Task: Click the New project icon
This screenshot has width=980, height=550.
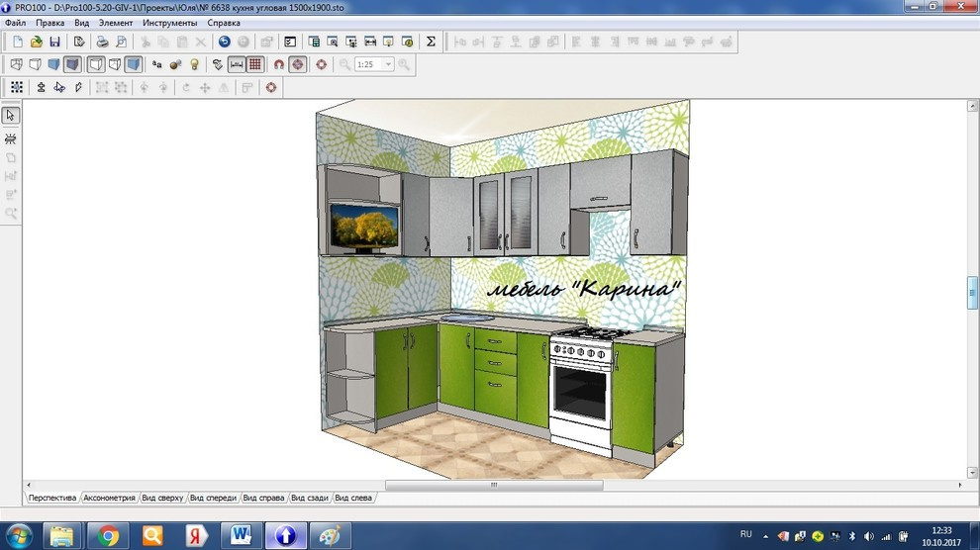Action: click(x=17, y=42)
